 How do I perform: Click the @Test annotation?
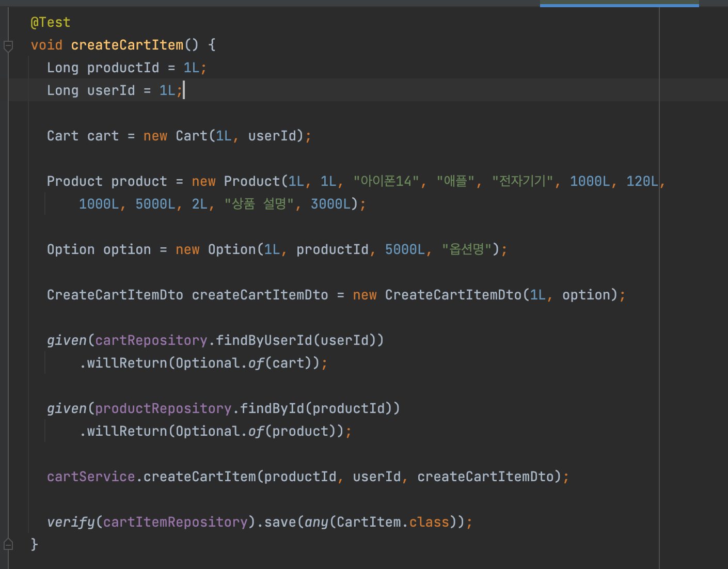[51, 22]
